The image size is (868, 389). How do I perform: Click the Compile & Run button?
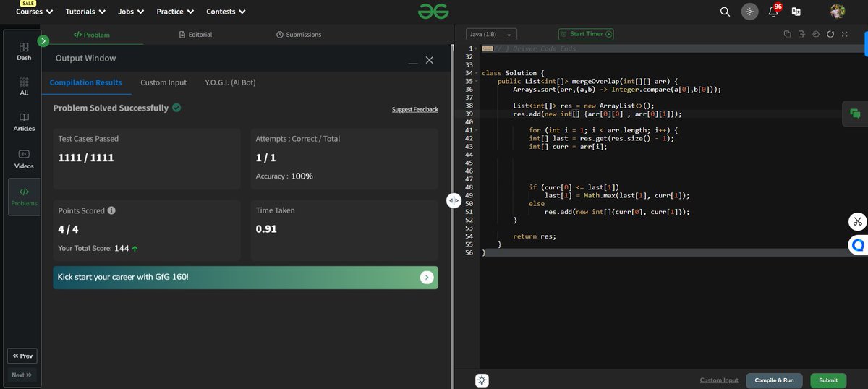[774, 380]
